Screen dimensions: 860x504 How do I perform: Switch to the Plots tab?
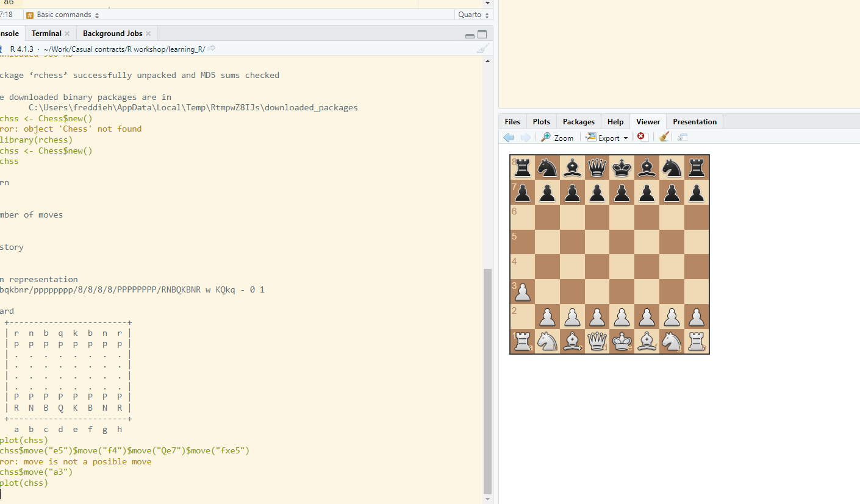pos(541,122)
